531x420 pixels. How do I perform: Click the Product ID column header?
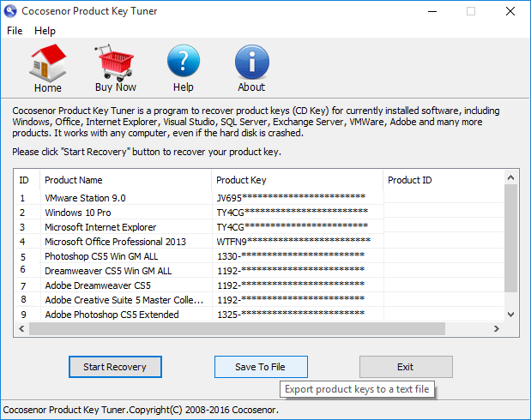444,180
